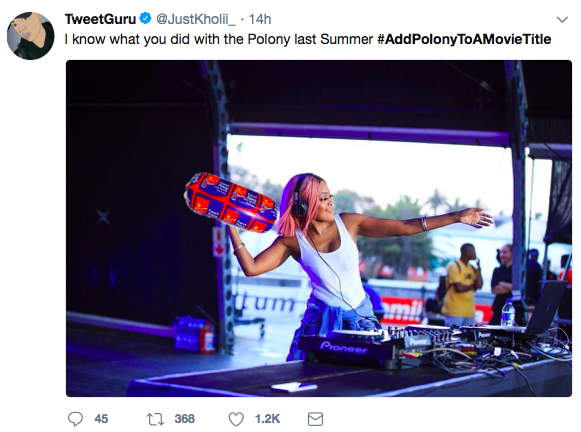This screenshot has height=432, width=581.
Task: Open the tweet options chevron menu
Action: coord(562,20)
